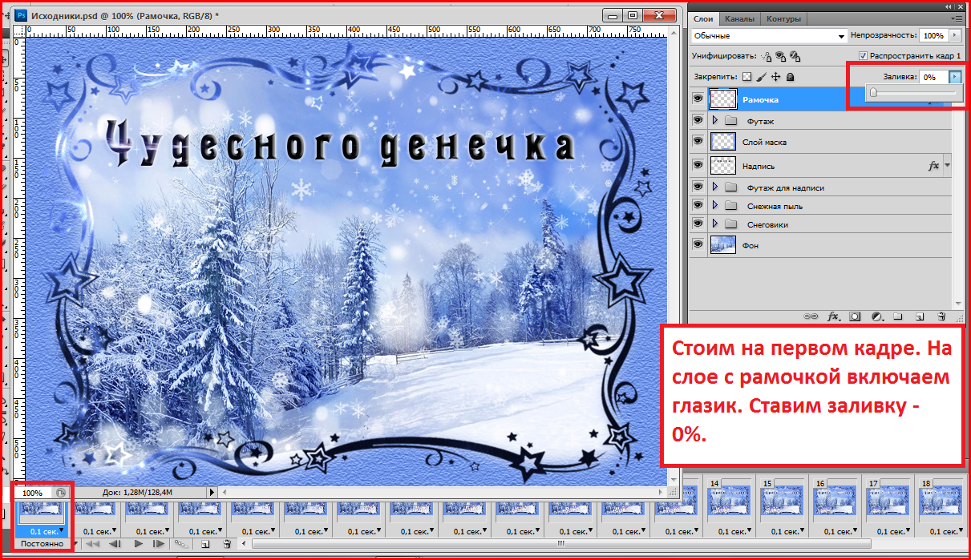Open the Непрозрачность slider arrow
This screenshot has height=560, width=971.
coord(954,36)
